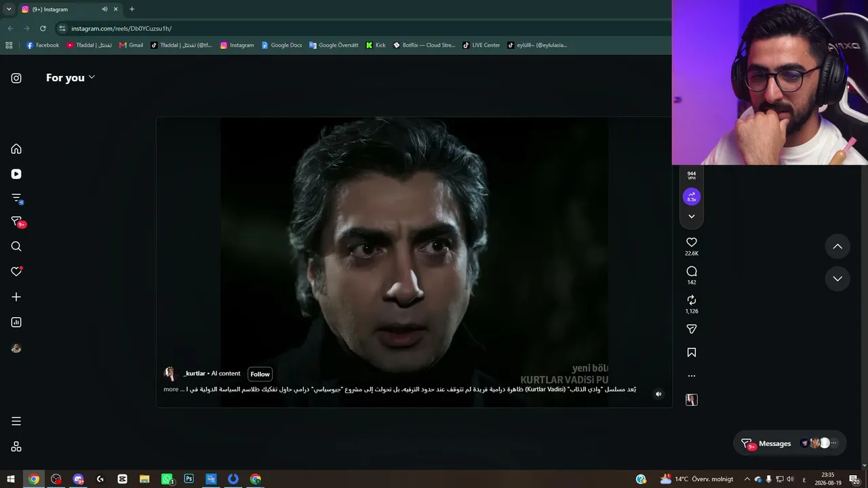Open the Meta apps icon at sidebar bottom
The image size is (868, 488).
tap(16, 447)
